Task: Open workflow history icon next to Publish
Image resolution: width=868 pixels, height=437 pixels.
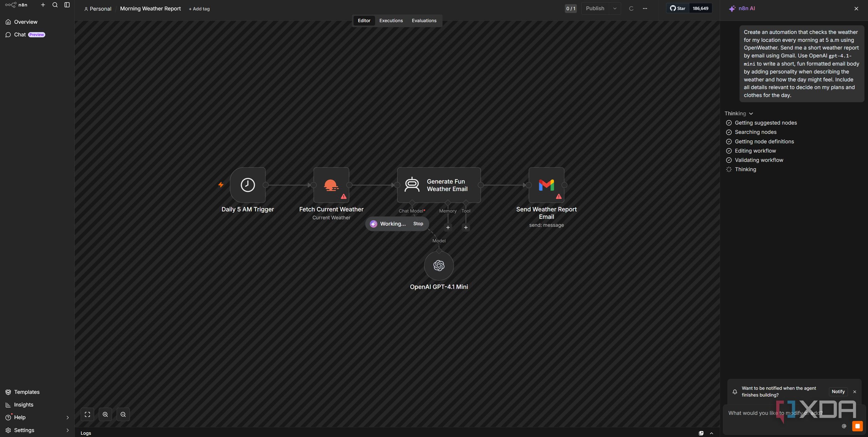Action: pyautogui.click(x=631, y=8)
